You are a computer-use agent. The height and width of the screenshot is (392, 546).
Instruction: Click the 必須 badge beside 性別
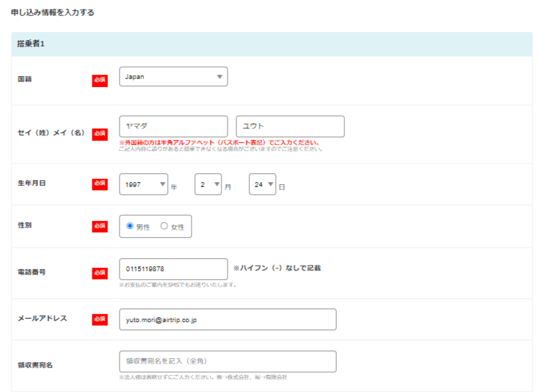tap(100, 226)
